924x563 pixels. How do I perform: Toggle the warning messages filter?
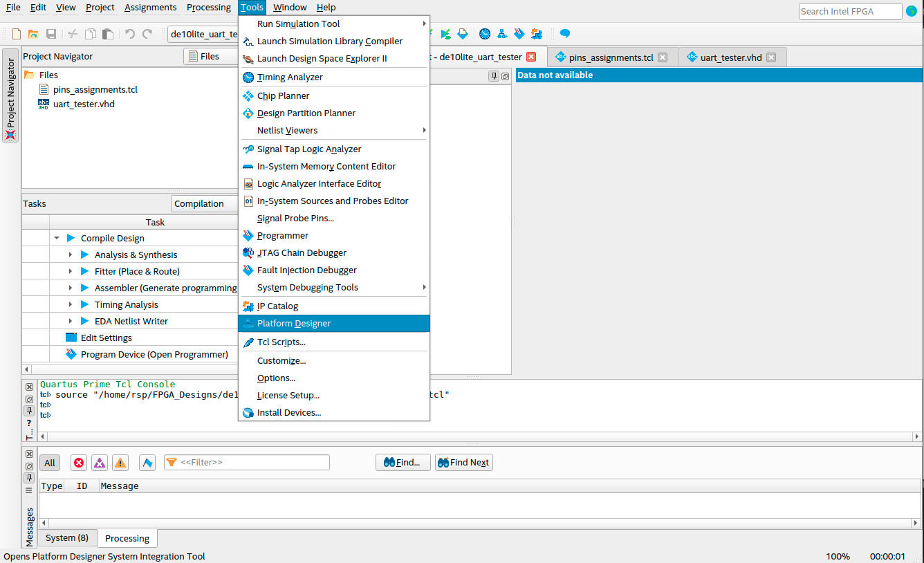click(x=120, y=463)
